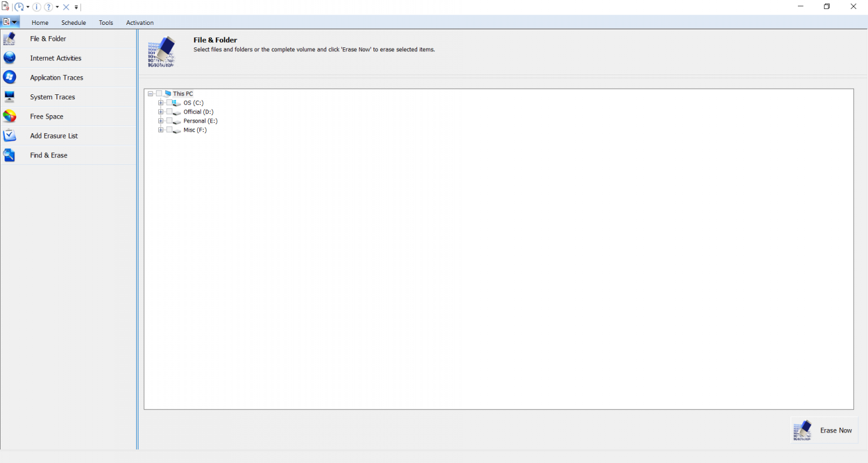Open the dropdown arrow beside the help icon

tap(57, 7)
